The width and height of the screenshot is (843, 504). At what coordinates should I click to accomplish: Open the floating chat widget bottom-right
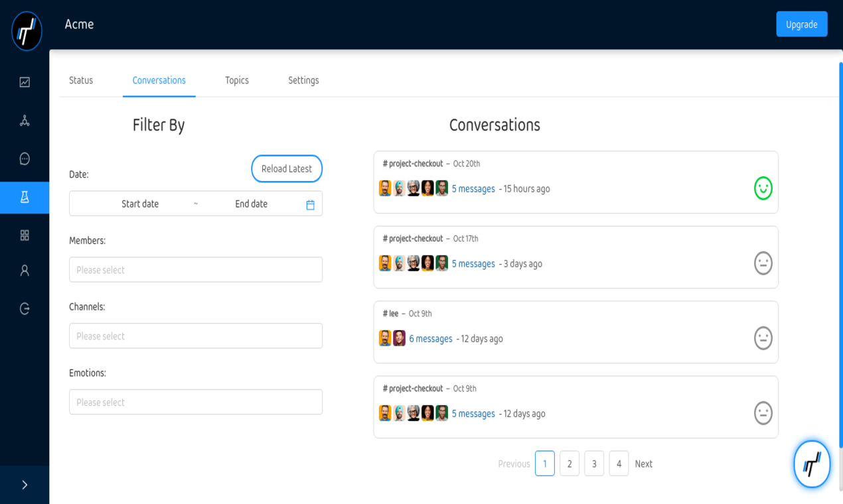[811, 464]
